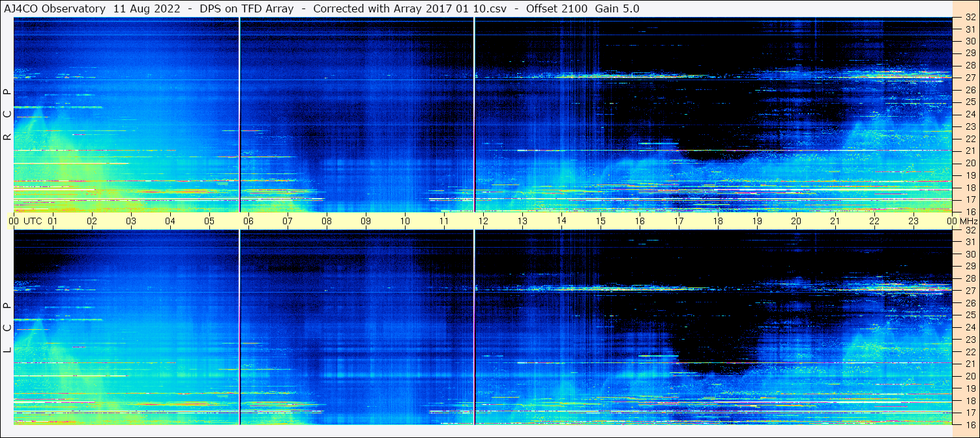Select the 18 hour label on the time axis
The height and width of the screenshot is (438, 980).
718,221
